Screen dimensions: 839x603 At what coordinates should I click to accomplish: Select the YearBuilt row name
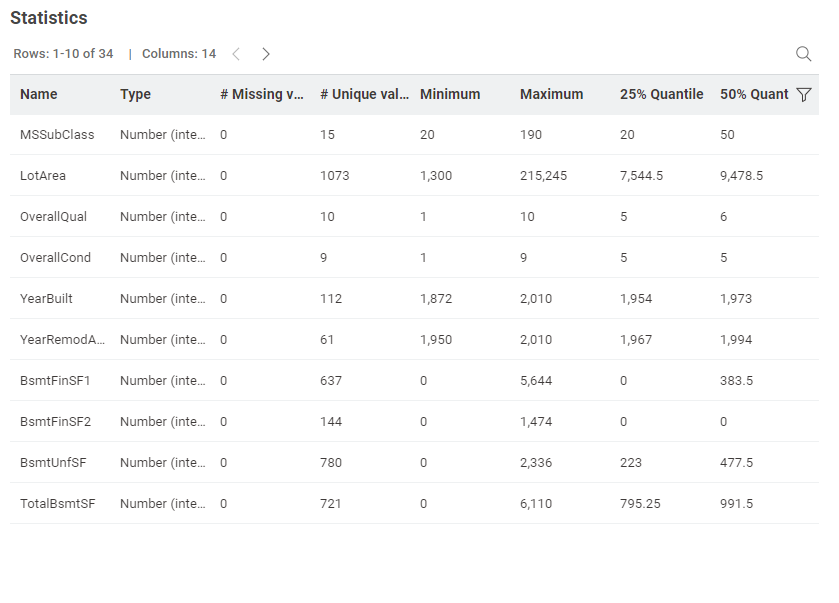[x=46, y=299]
